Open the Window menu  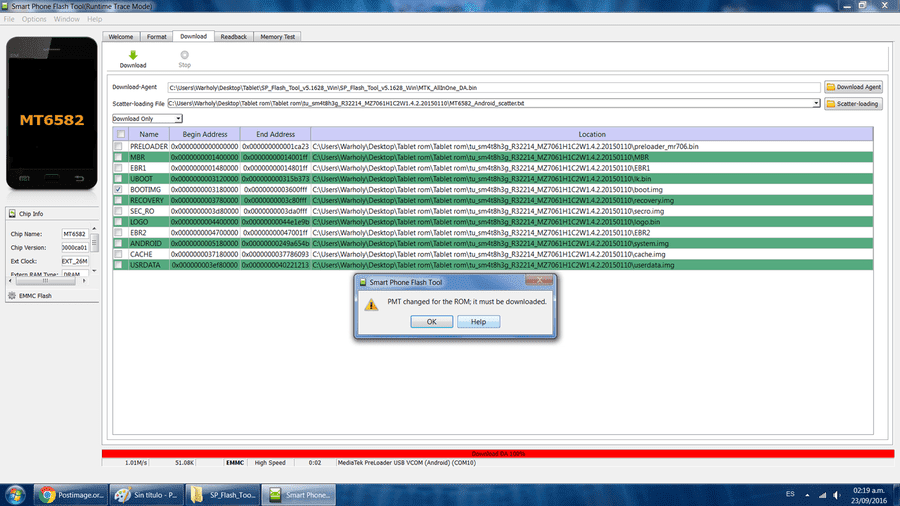pyautogui.click(x=67, y=19)
